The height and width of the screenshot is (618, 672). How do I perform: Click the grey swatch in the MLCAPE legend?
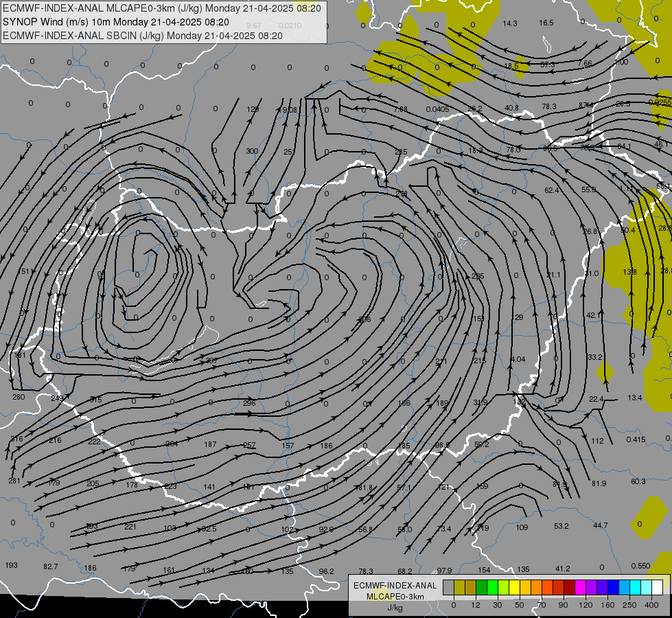tap(449, 587)
